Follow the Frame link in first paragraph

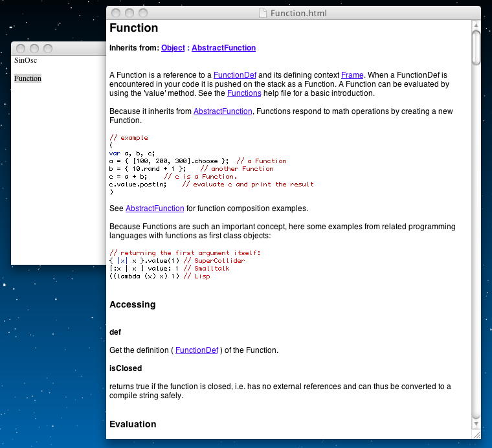(x=352, y=75)
